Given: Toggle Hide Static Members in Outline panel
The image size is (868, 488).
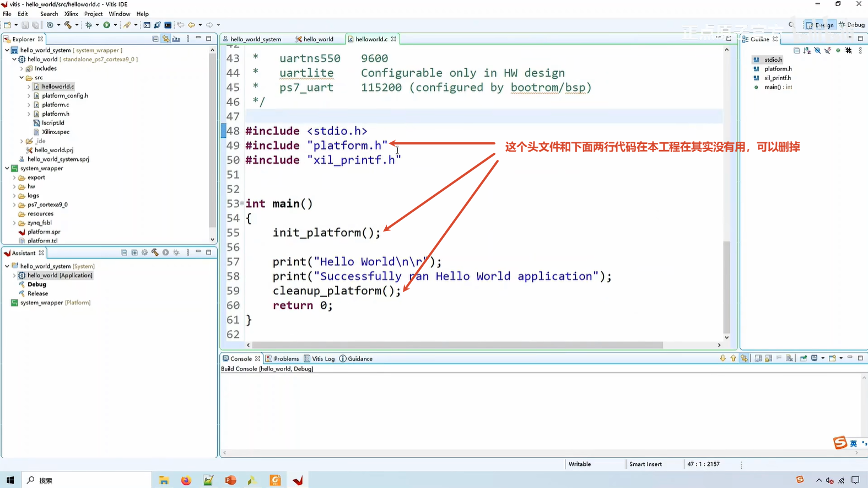Looking at the screenshot, I should click(828, 51).
